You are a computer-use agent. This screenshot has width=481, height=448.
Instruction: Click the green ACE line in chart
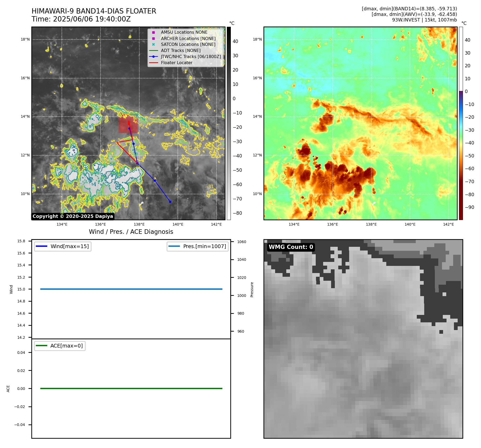[x=131, y=388]
